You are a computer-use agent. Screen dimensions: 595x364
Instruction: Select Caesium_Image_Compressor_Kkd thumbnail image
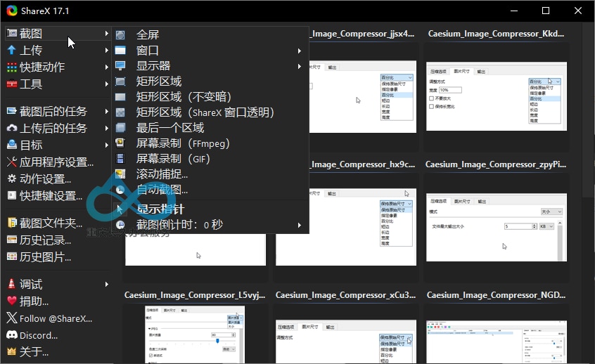coord(497,96)
